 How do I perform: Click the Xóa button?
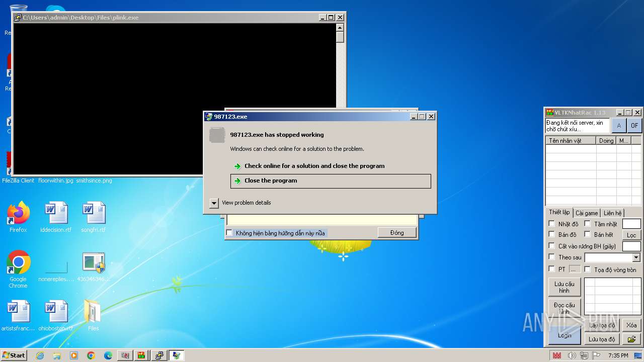tap(631, 325)
